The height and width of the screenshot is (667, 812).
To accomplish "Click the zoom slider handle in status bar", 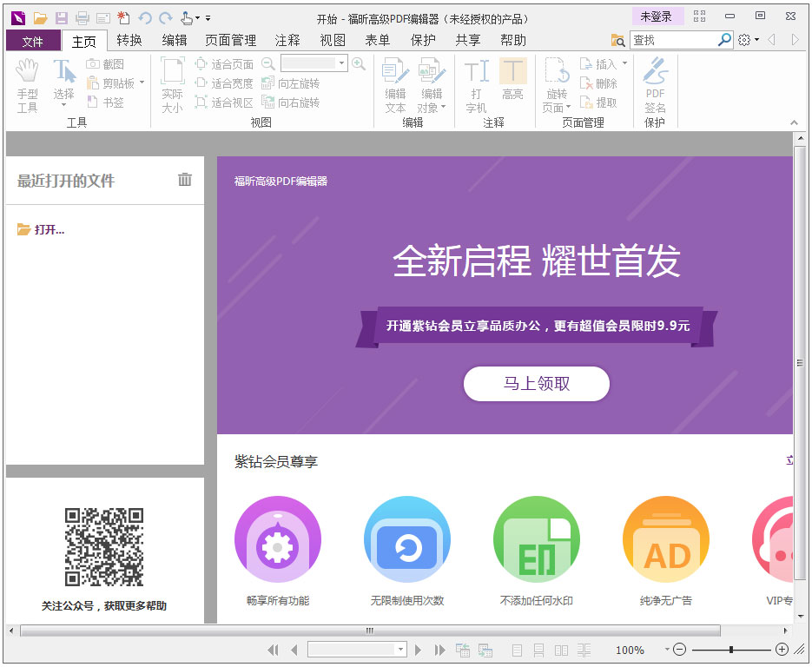I will pyautogui.click(x=731, y=650).
